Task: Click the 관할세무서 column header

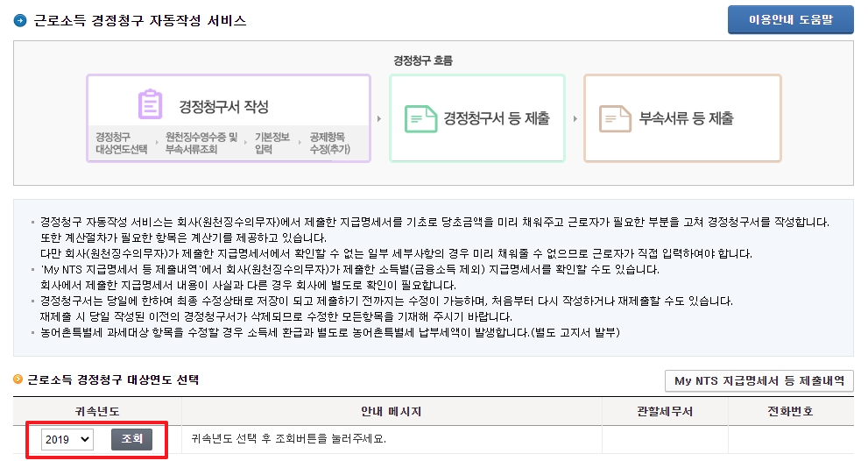Action: pos(665,411)
